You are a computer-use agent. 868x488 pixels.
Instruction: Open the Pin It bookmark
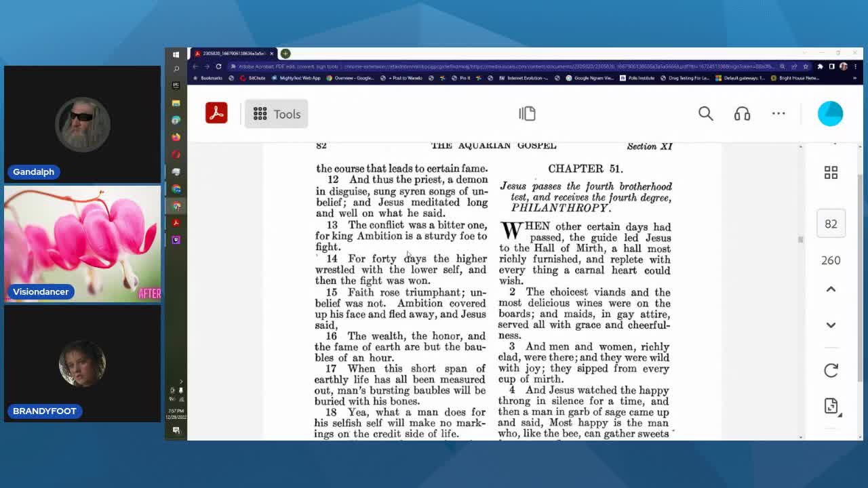[461, 78]
